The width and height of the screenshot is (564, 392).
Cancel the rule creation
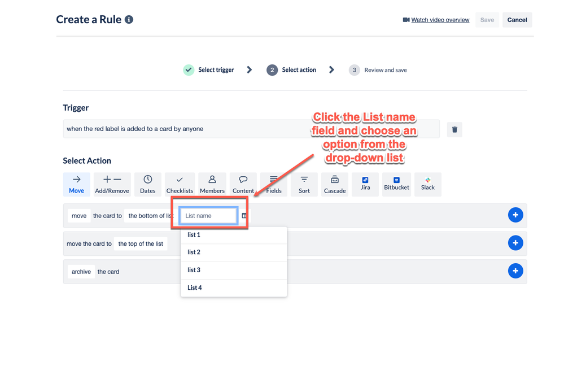coord(517,20)
